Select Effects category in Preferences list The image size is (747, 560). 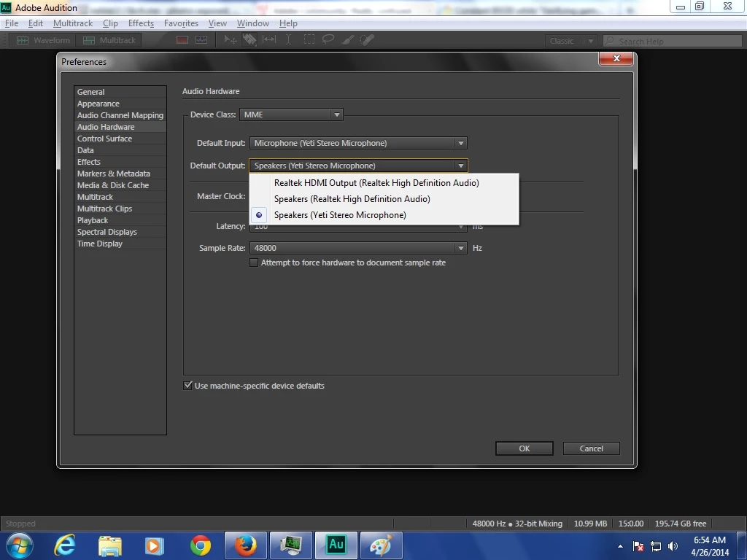(120, 162)
